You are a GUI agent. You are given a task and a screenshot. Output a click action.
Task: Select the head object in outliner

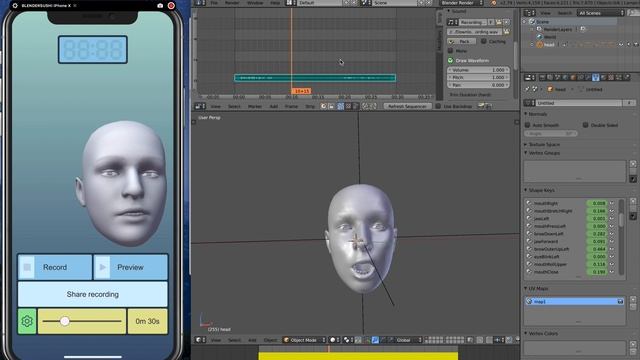pyautogui.click(x=549, y=44)
